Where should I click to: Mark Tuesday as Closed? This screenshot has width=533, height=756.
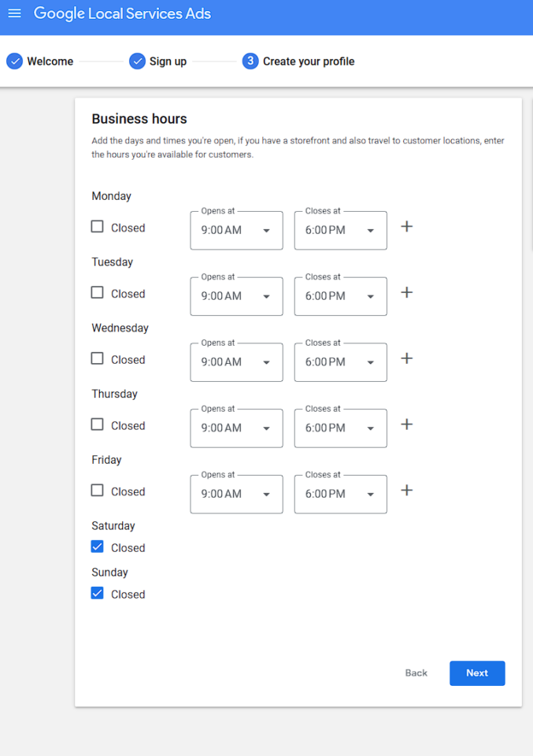coord(98,293)
